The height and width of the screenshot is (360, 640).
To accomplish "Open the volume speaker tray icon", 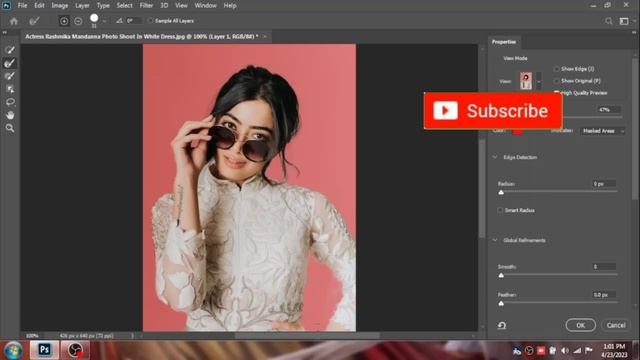I will (564, 351).
